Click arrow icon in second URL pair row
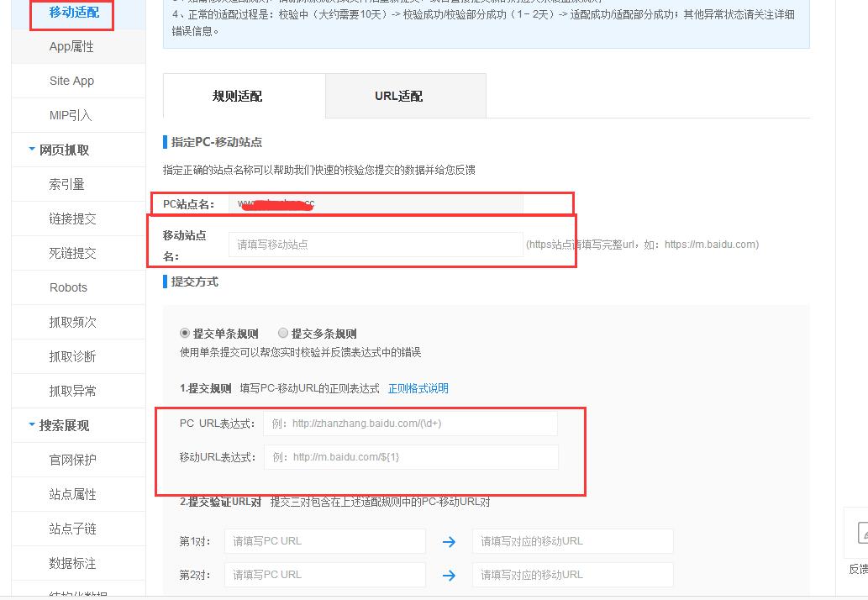The height and width of the screenshot is (600, 868). pyautogui.click(x=449, y=576)
